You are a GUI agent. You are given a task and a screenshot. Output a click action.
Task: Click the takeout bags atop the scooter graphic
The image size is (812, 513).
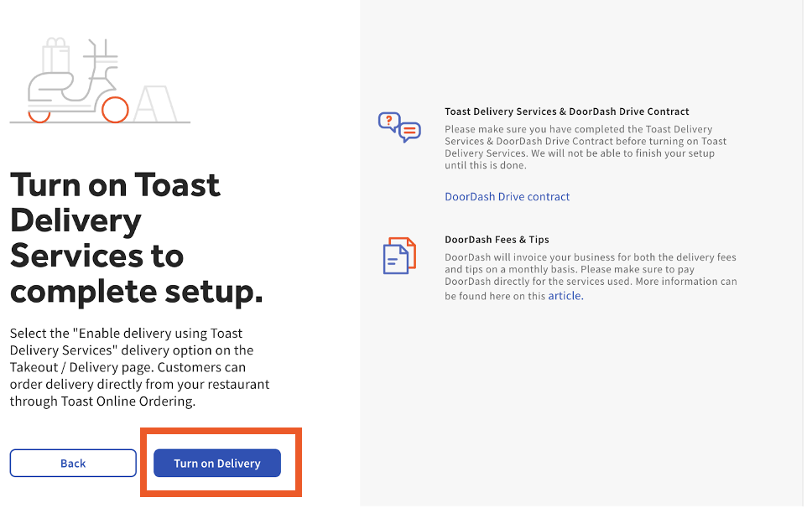coord(55,55)
